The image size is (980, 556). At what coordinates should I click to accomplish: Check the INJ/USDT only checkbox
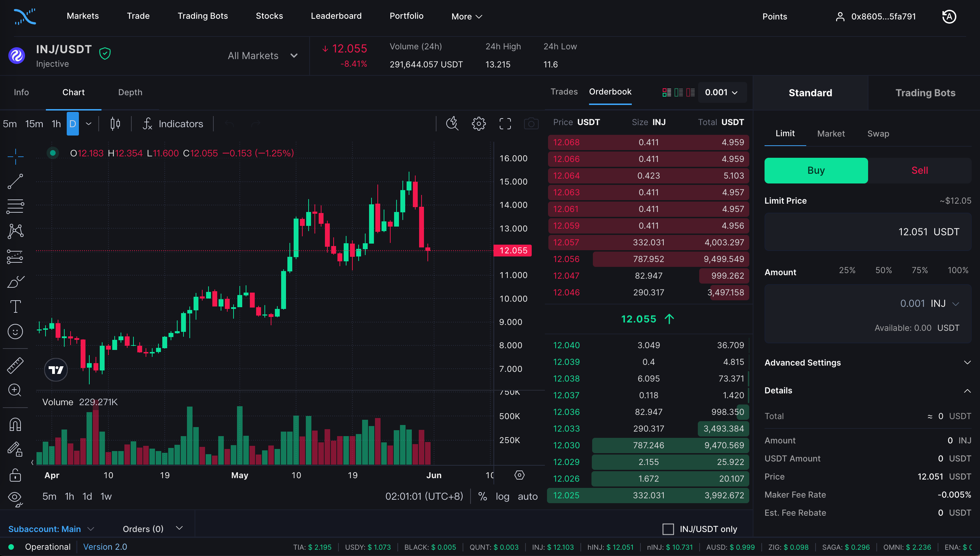(668, 529)
